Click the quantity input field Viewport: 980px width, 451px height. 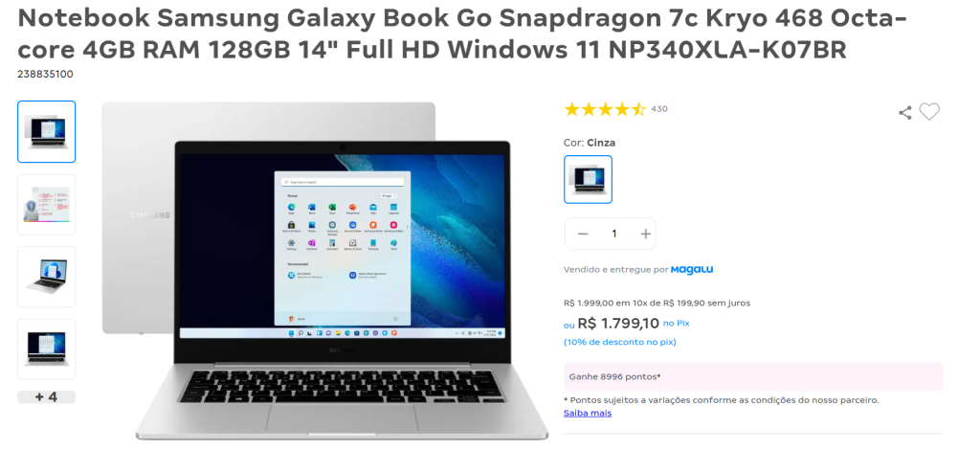point(613,234)
